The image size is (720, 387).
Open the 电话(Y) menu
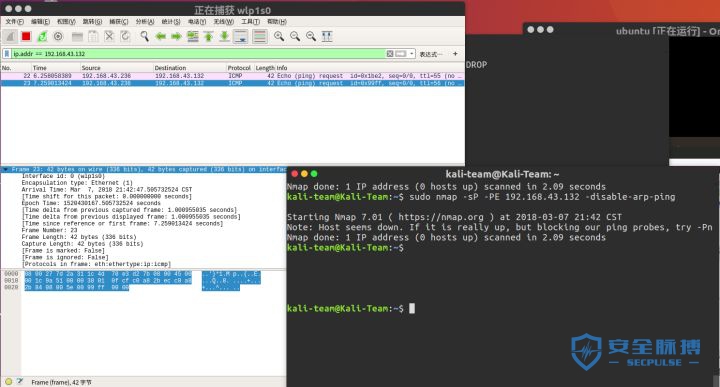click(197, 22)
